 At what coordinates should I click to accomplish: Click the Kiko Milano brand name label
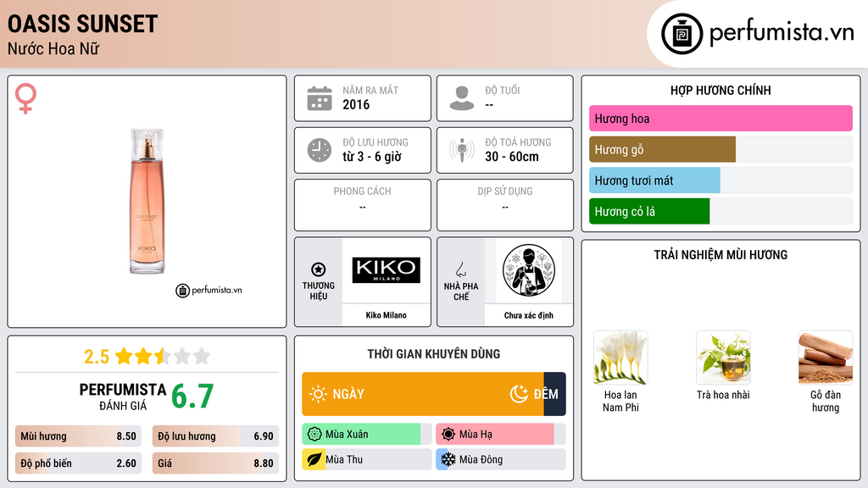386,315
